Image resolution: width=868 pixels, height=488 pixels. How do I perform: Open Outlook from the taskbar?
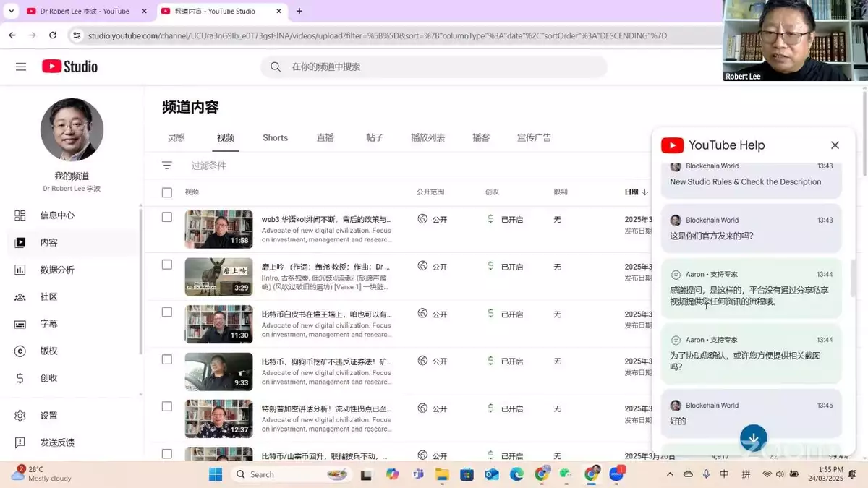[x=492, y=474]
